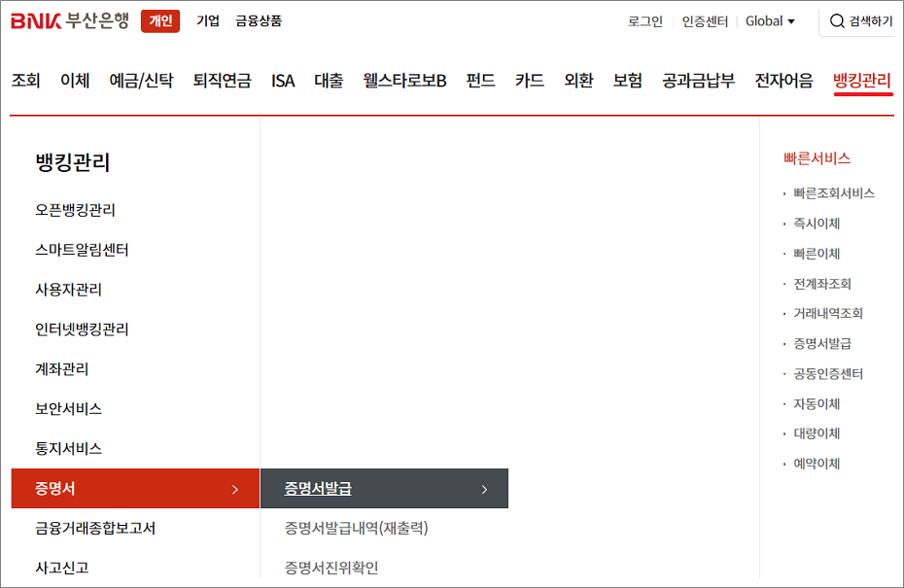Open the 예금/신탁 menu
This screenshot has width=904, height=588.
pos(141,80)
